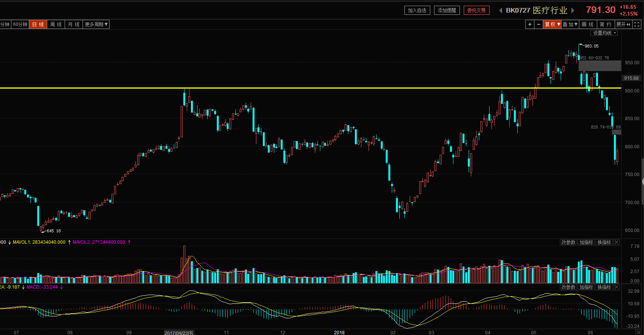
Task: Zoom out the chart with minus icon
Action: tap(539, 24)
